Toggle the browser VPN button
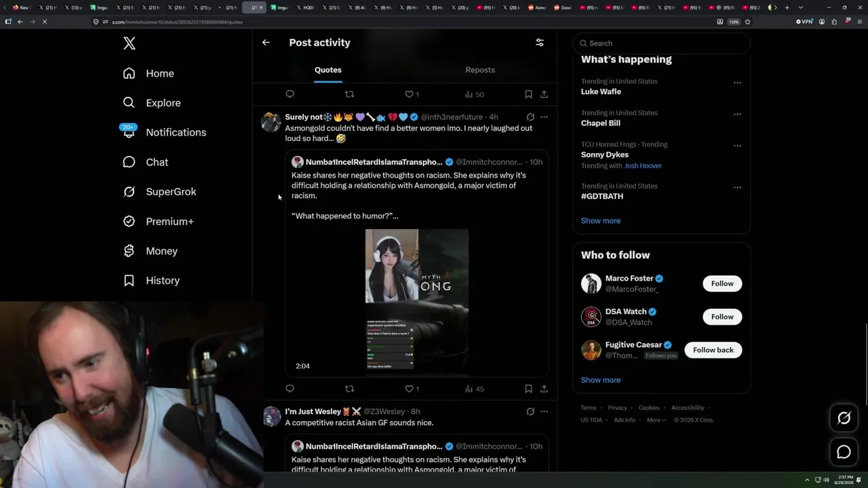The width and height of the screenshot is (868, 488). click(804, 22)
